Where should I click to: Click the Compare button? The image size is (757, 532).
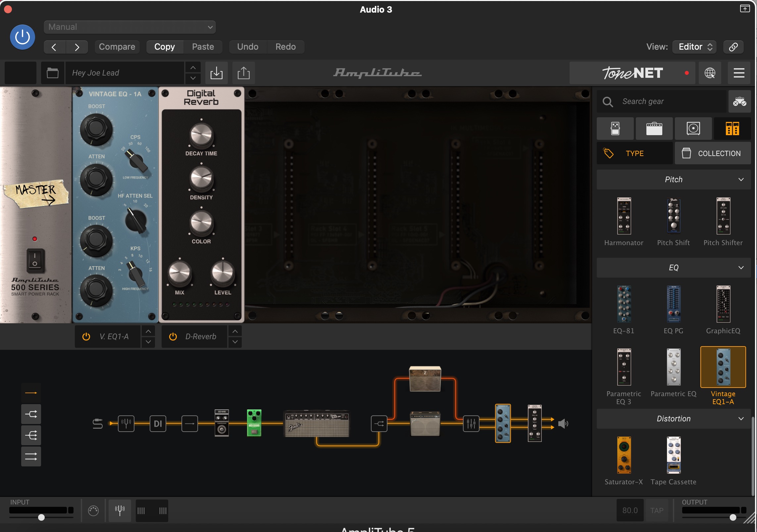point(117,47)
